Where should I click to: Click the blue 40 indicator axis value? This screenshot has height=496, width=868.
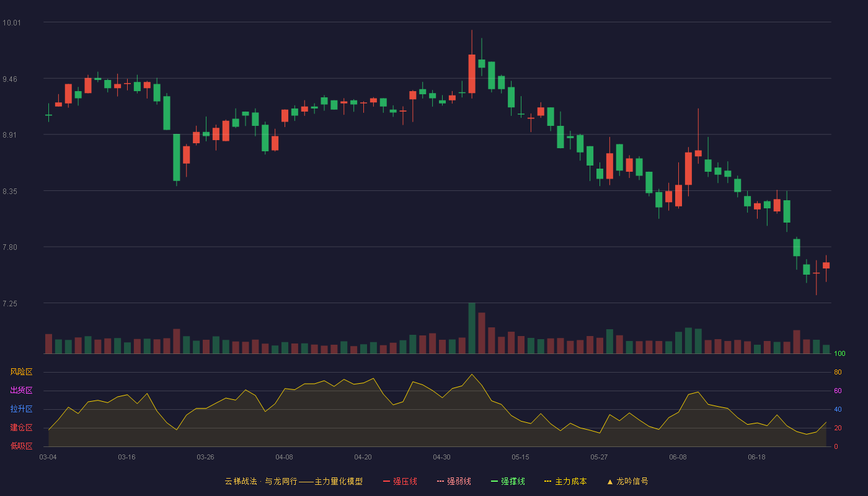(838, 409)
